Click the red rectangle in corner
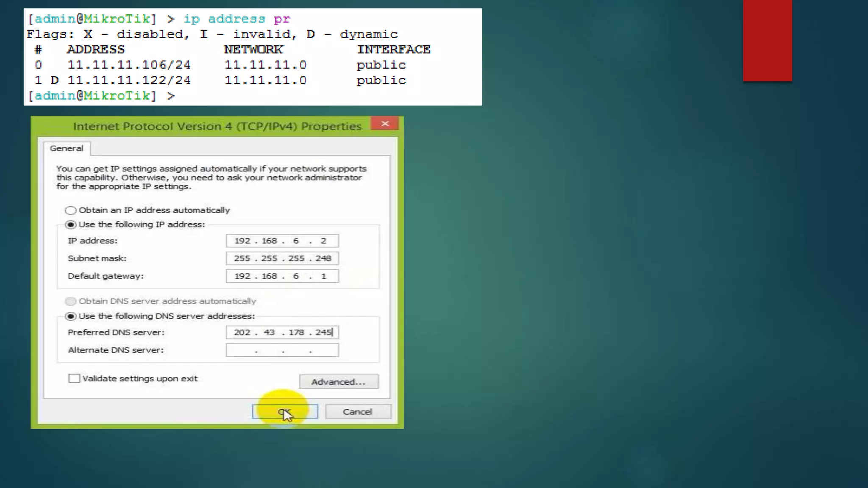The height and width of the screenshot is (488, 868). click(767, 40)
